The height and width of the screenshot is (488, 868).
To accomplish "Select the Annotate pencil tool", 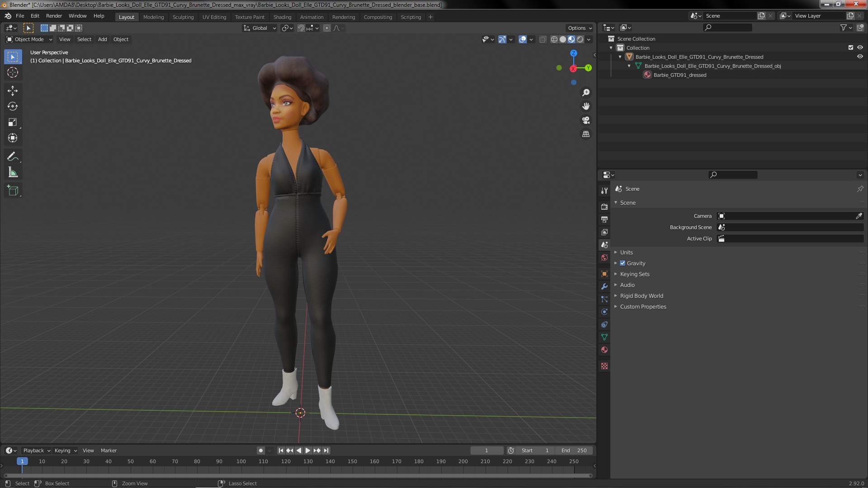I will pyautogui.click(x=13, y=157).
